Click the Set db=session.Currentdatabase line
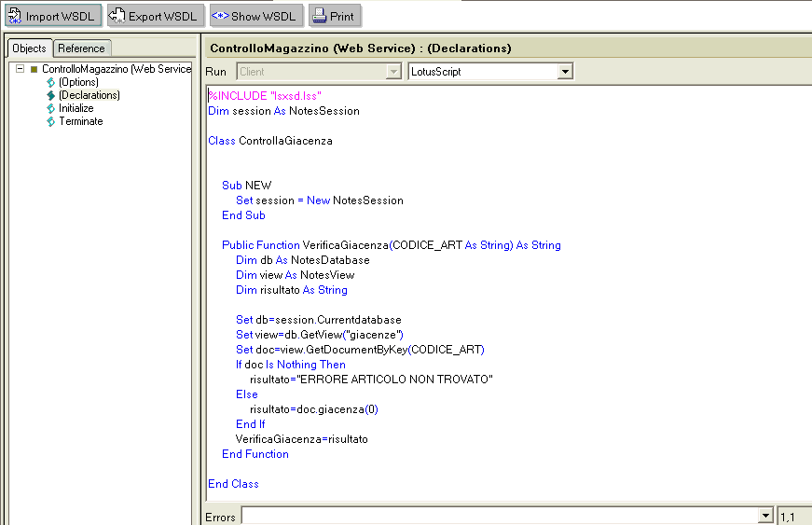This screenshot has width=812, height=525. (x=319, y=320)
